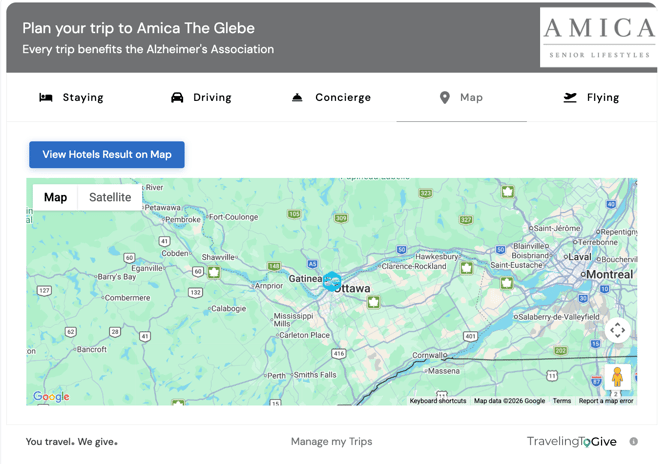Open map Keyboard shortcuts
Viewport: 670px width, 464px height.
point(438,401)
